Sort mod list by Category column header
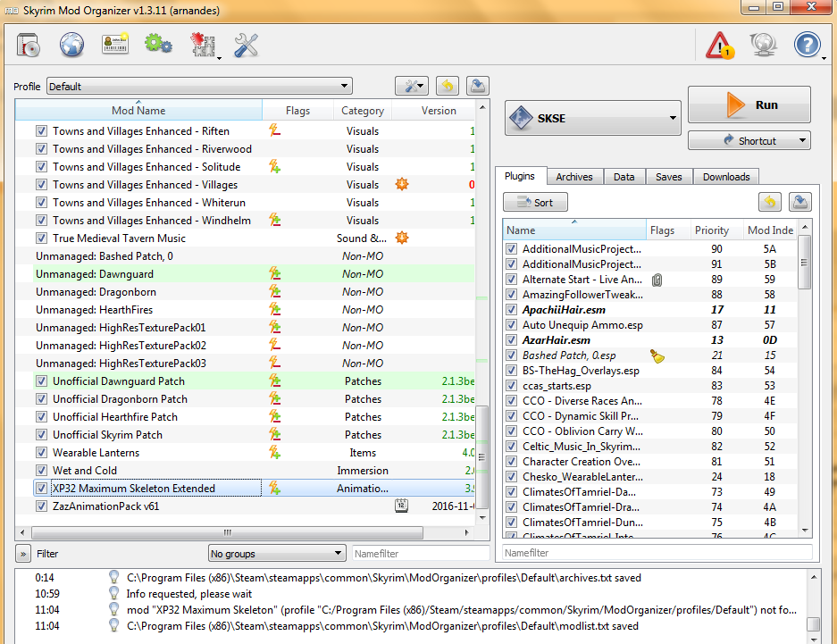This screenshot has height=644, width=837. point(363,110)
